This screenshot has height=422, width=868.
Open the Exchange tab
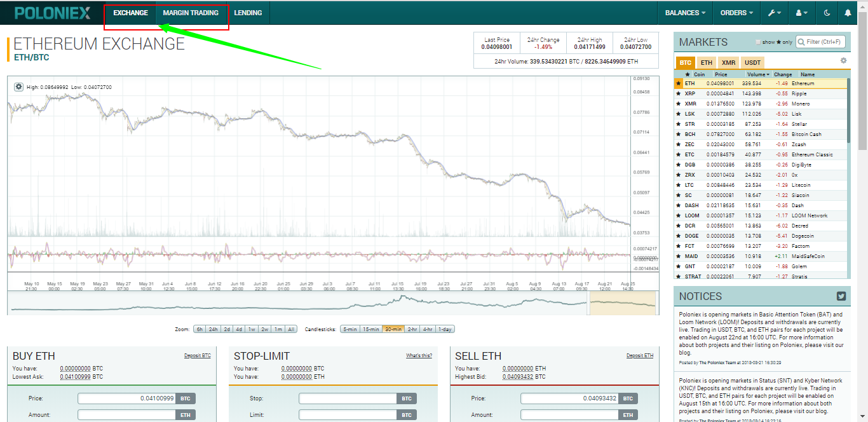pos(130,13)
